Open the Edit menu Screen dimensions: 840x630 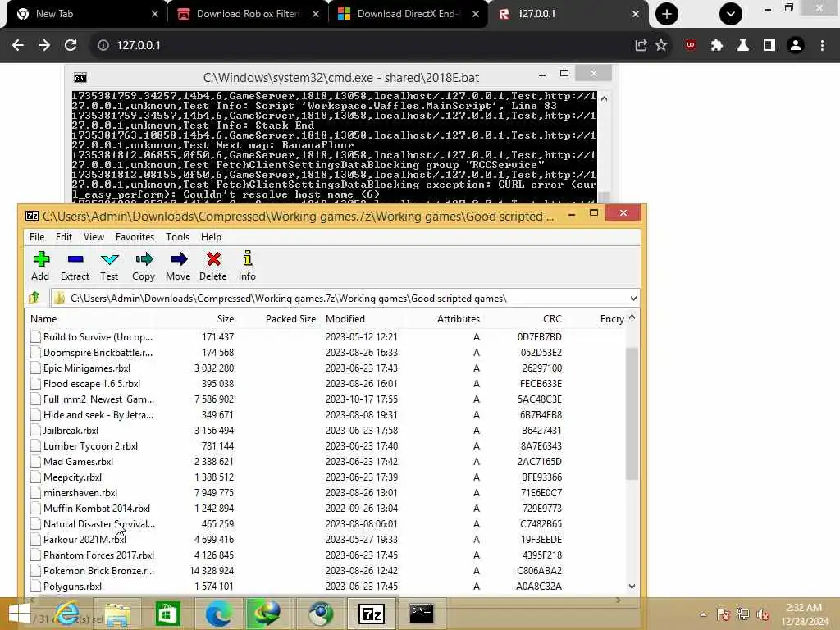pos(64,237)
